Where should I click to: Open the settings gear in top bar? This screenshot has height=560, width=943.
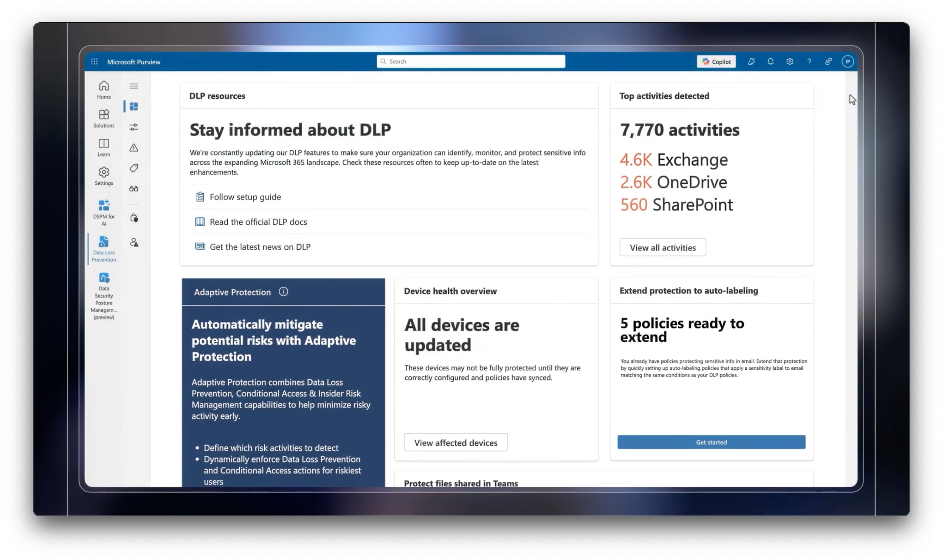pos(790,61)
